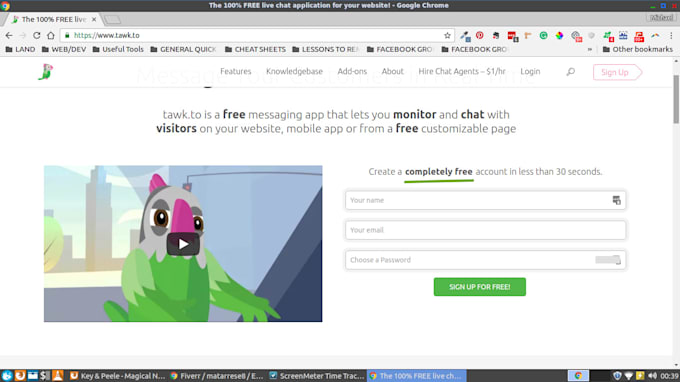Click the Your email input field
The height and width of the screenshot is (382, 680).
point(485,230)
